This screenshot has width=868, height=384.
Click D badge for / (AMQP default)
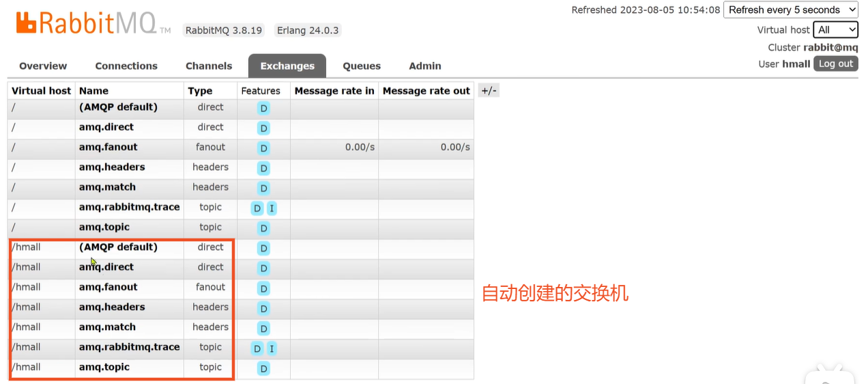click(263, 108)
